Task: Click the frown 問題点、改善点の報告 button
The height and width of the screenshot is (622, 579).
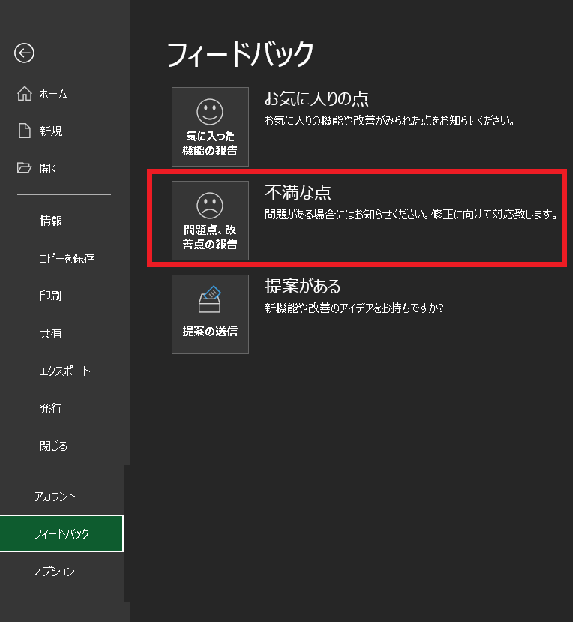Action: 210,221
